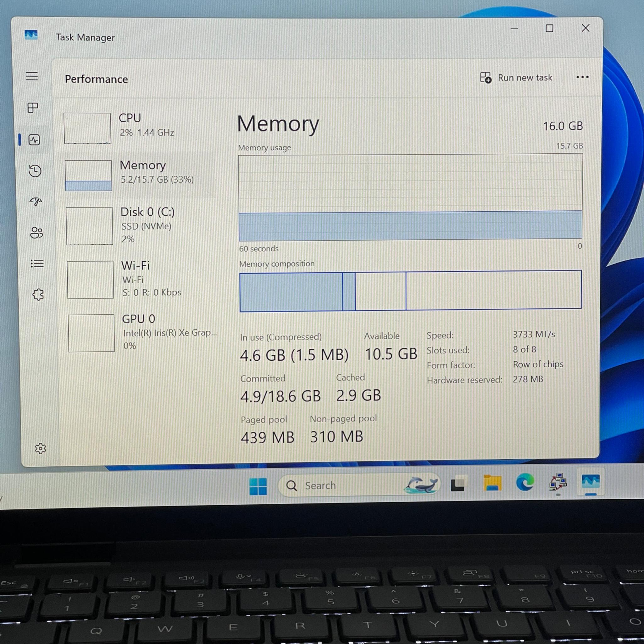Click the Memory mini graph thumbnail
The image size is (644, 644).
click(88, 176)
